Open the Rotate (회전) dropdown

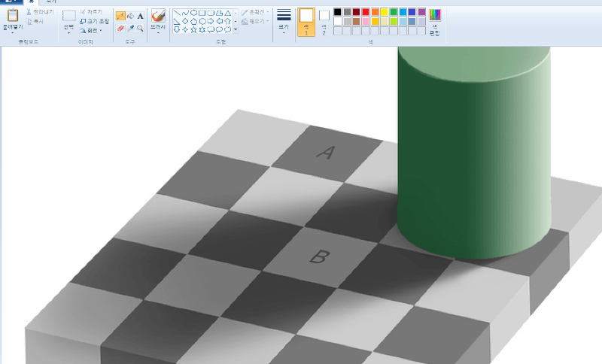click(91, 30)
